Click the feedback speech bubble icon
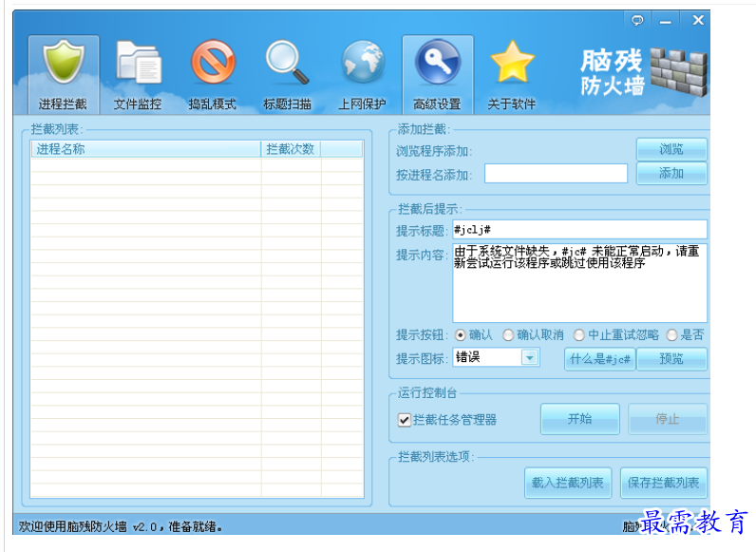The image size is (756, 552). coord(637,20)
